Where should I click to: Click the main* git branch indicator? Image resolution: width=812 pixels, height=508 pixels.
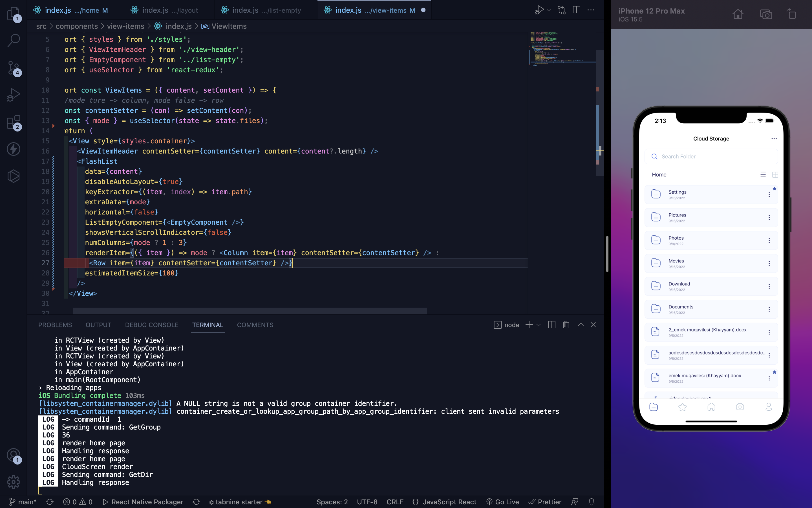(23, 502)
